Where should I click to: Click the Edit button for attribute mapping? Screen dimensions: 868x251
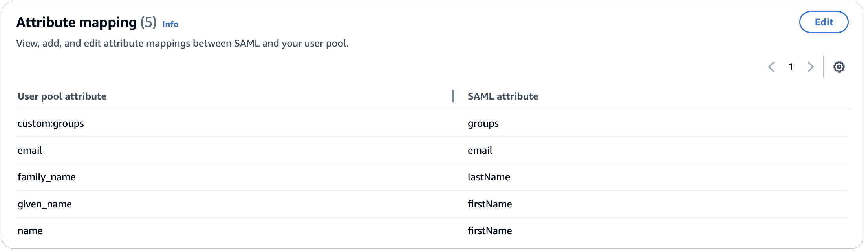coord(824,22)
